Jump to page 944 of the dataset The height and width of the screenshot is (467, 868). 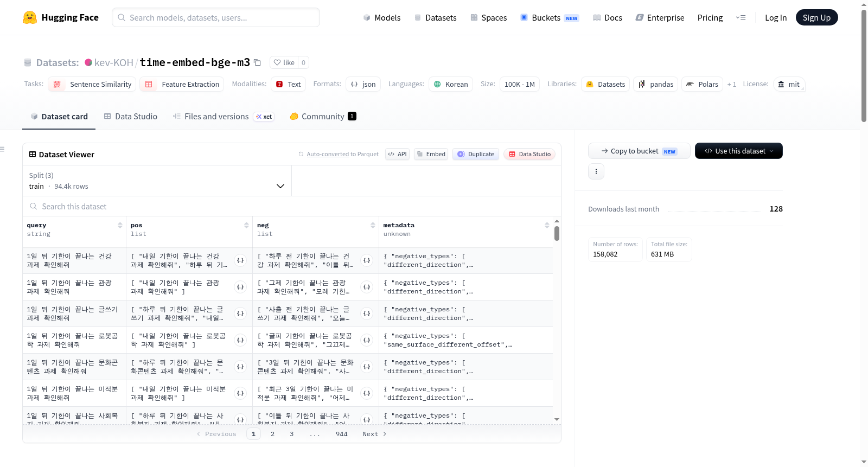[342, 434]
